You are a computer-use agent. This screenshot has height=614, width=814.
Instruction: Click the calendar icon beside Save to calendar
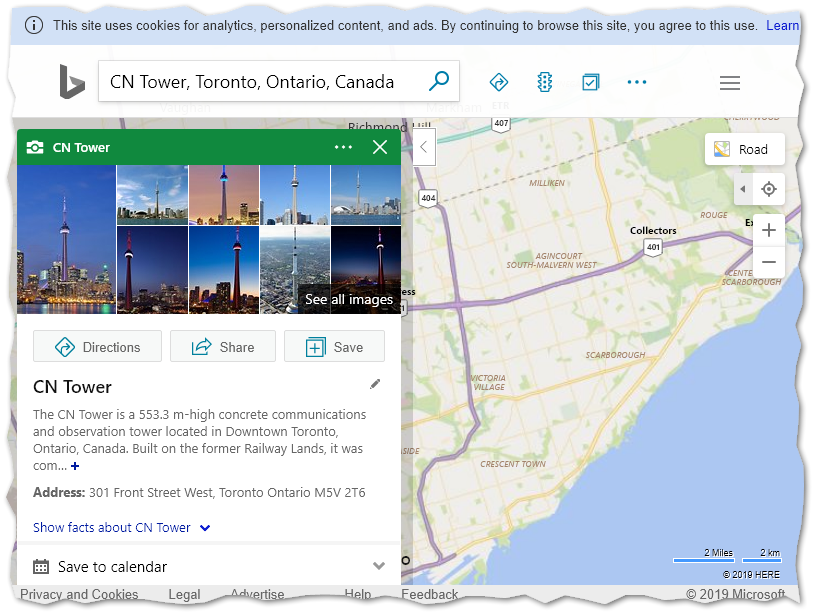(x=40, y=566)
